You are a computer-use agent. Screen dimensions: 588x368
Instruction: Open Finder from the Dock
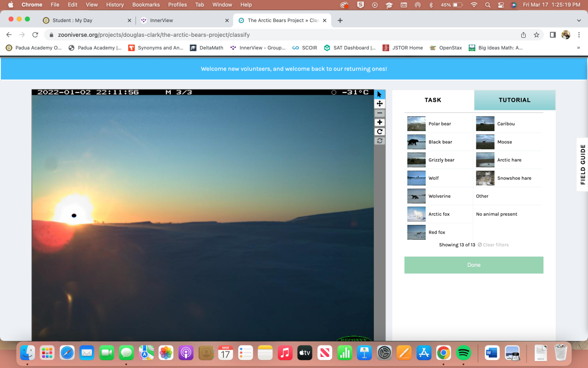28,353
